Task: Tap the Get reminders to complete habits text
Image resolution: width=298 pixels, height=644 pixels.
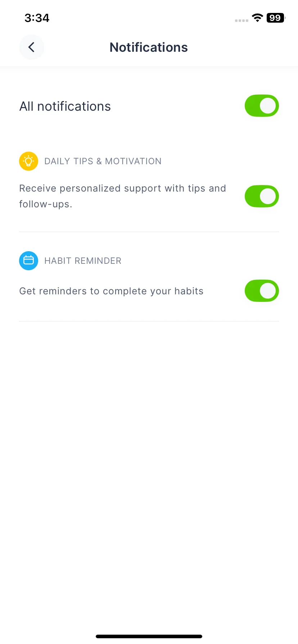Action: [111, 291]
